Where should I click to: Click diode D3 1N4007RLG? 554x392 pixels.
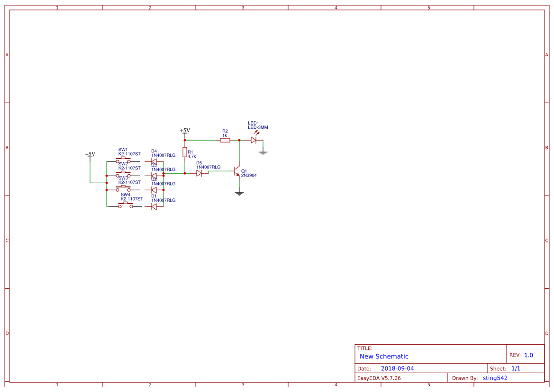pos(154,175)
